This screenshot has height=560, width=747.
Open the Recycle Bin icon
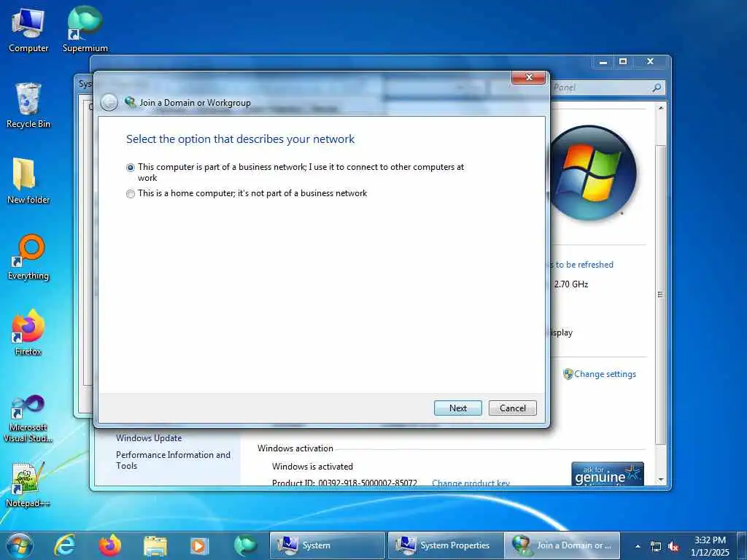tap(28, 106)
